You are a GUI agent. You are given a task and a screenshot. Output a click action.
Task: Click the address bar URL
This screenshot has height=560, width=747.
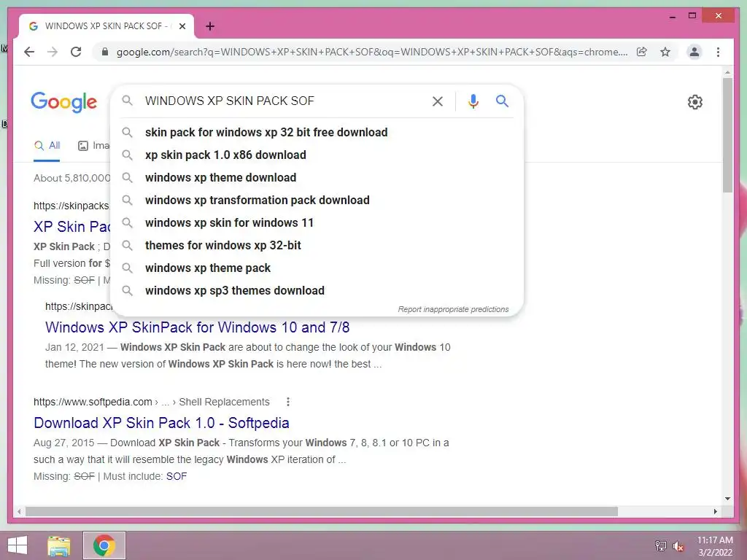pos(372,52)
